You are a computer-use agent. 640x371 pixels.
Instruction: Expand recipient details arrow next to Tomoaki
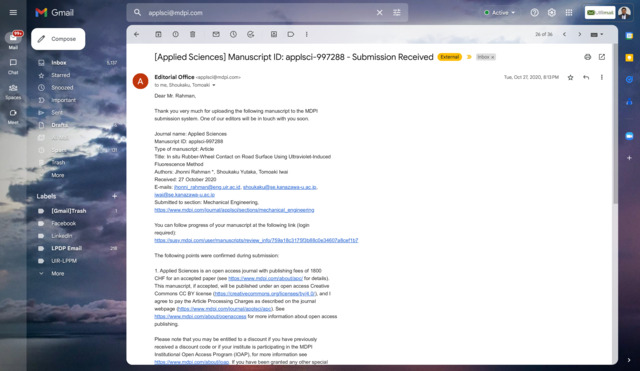[213, 85]
